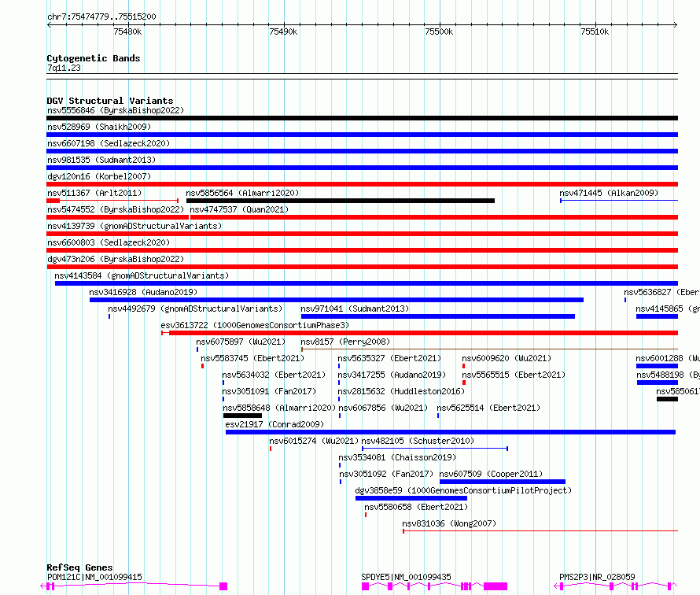Click the POM121C|NM_001099415 gene label
This screenshot has height=595, width=700.
pyautogui.click(x=94, y=577)
